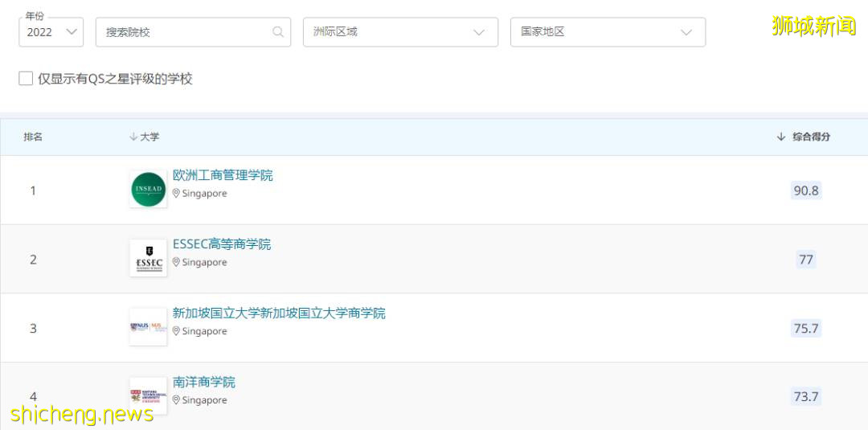Click the down arrow beside 大学
Viewport: 868px width, 430px height.
[x=133, y=137]
